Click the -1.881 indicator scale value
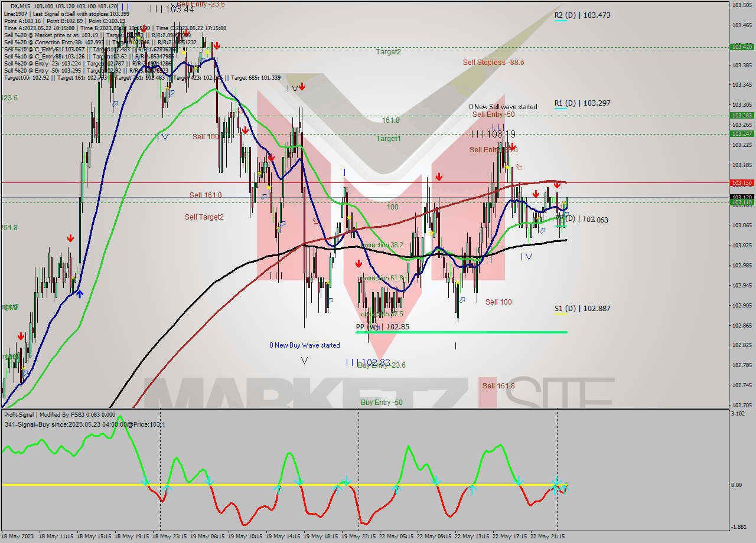This screenshot has width=756, height=543. point(739,527)
